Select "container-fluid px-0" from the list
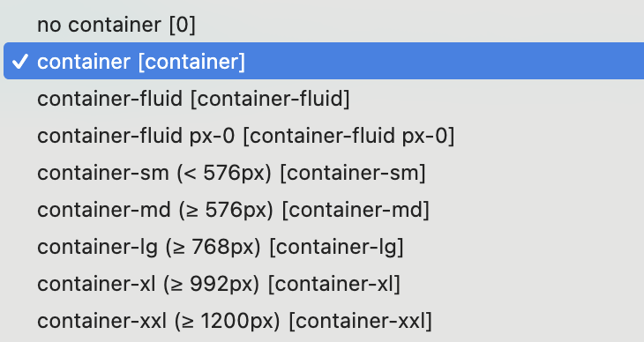This screenshot has height=342, width=644. pos(324,136)
